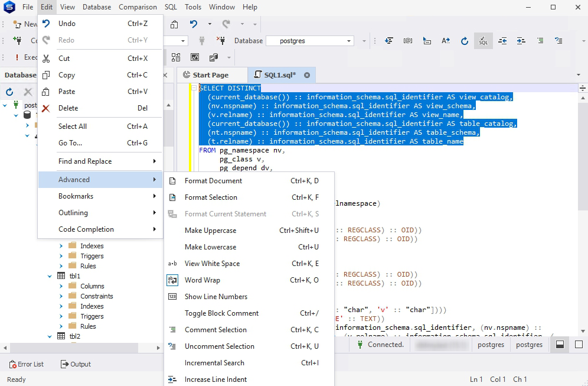Viewport: 588px width, 386px height.
Task: Click the [@] parameters icon in toolbar
Action: [x=407, y=41]
